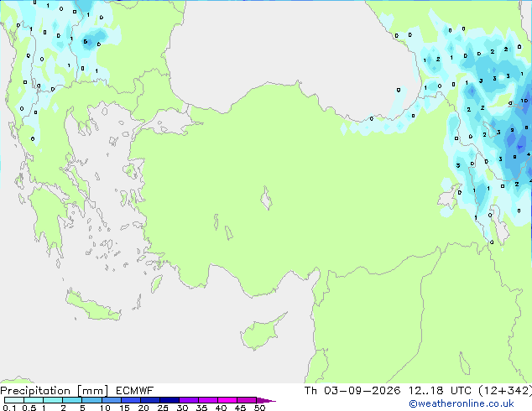Select the 10 mm blue legend swatch

[112, 400]
